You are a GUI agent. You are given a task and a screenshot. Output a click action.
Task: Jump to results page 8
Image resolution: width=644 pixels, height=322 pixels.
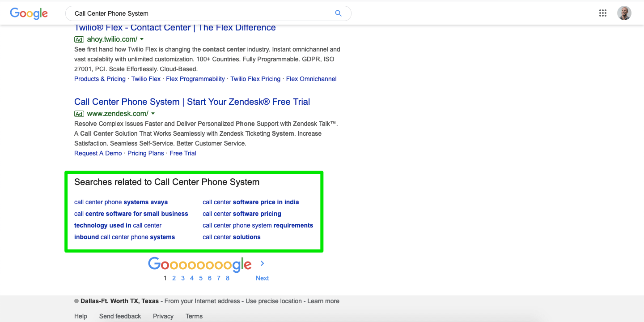click(x=228, y=278)
